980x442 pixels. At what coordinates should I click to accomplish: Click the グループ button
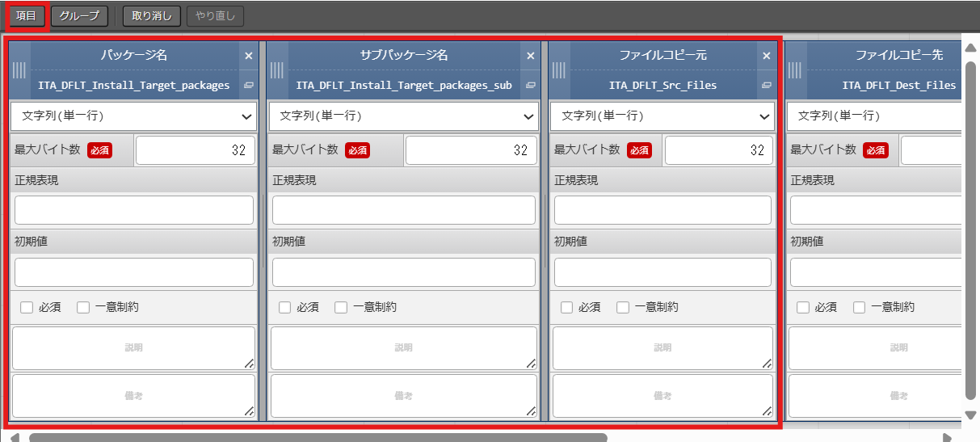[79, 15]
